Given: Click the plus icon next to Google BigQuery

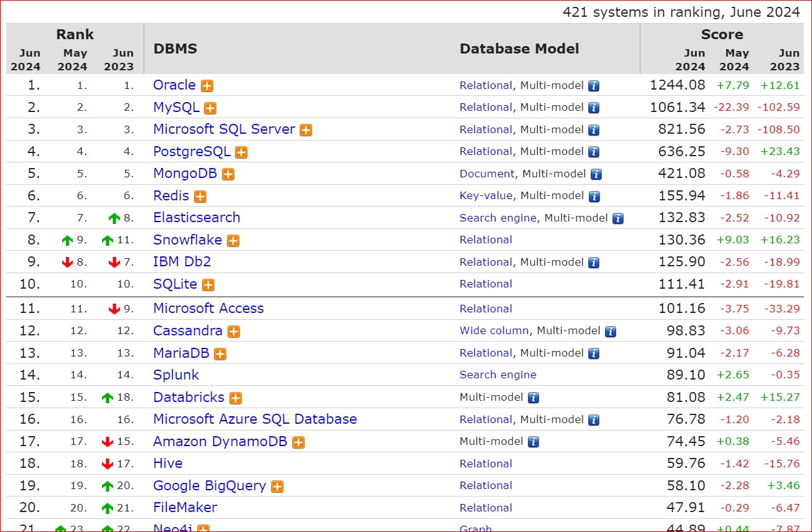Looking at the screenshot, I should [x=277, y=487].
